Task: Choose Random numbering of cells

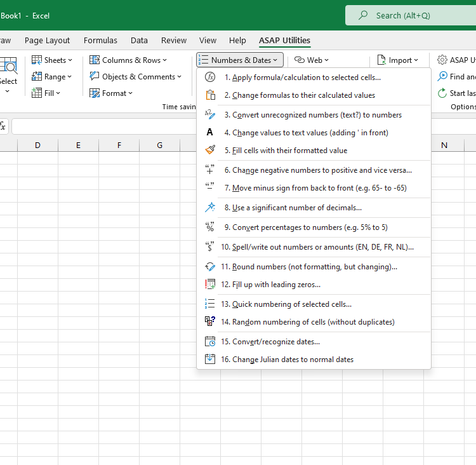Action: (x=314, y=322)
